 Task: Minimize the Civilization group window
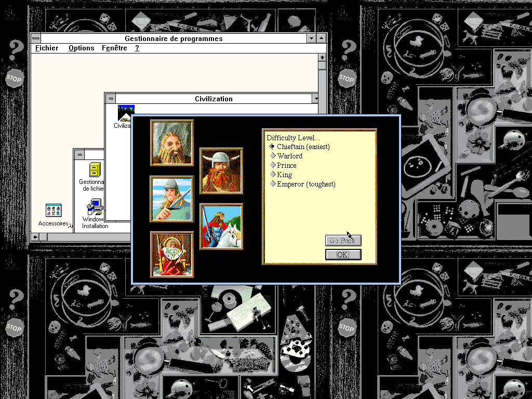tap(315, 99)
